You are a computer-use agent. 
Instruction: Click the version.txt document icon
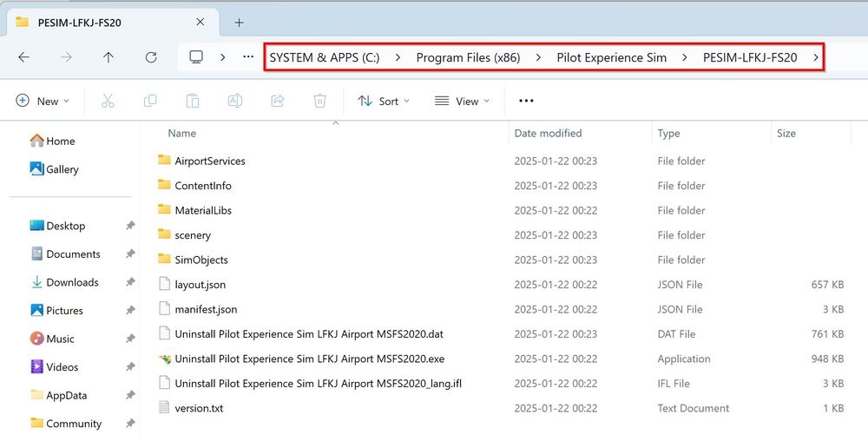point(164,408)
